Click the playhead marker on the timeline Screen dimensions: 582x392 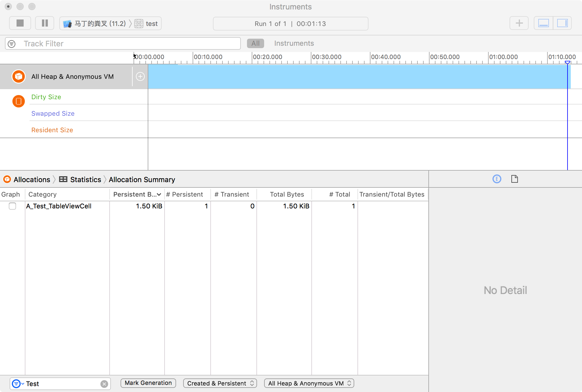point(567,62)
